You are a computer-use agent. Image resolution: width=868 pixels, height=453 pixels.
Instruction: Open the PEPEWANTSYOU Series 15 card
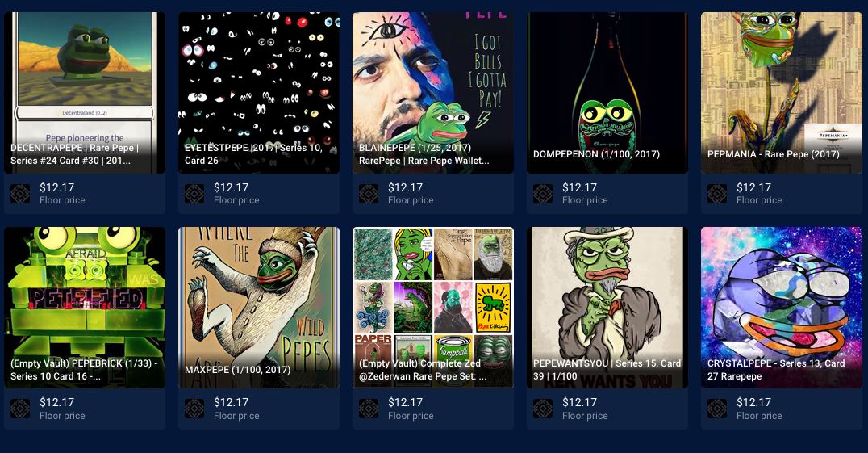(x=607, y=308)
